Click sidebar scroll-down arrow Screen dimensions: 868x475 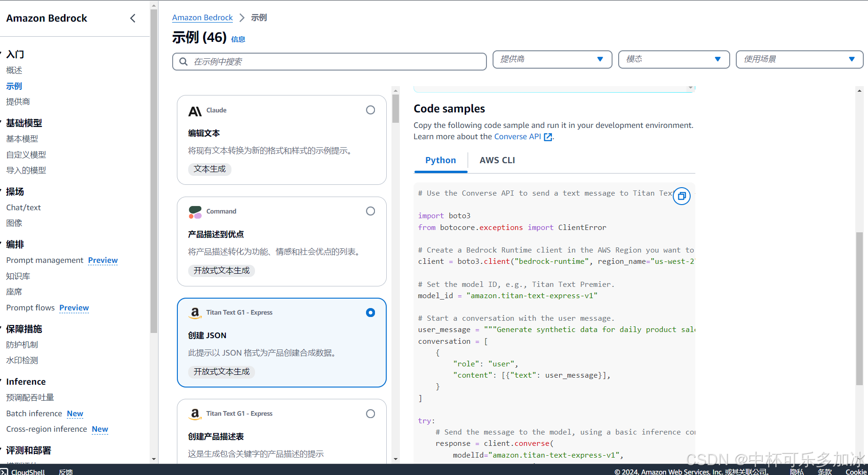click(x=154, y=459)
